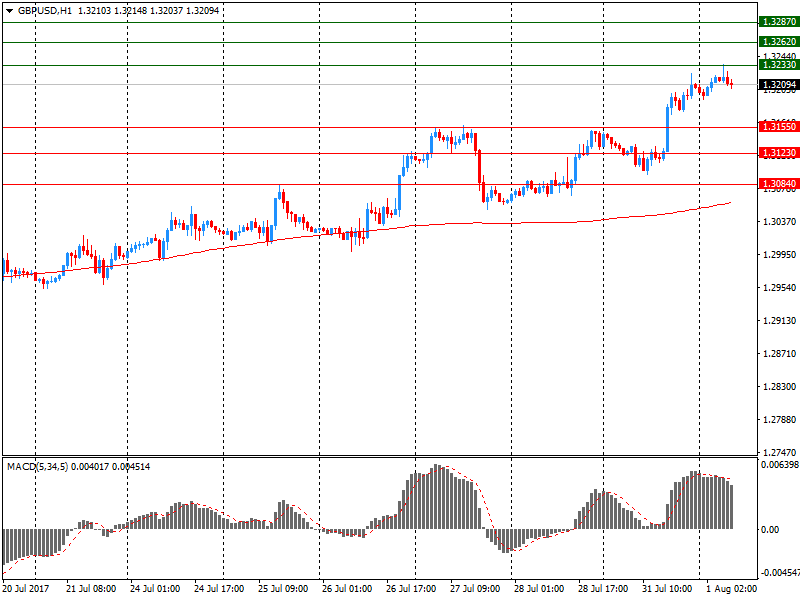This screenshot has height=600, width=800.
Task: Click the 1.29950 price scale value
Action: (779, 255)
